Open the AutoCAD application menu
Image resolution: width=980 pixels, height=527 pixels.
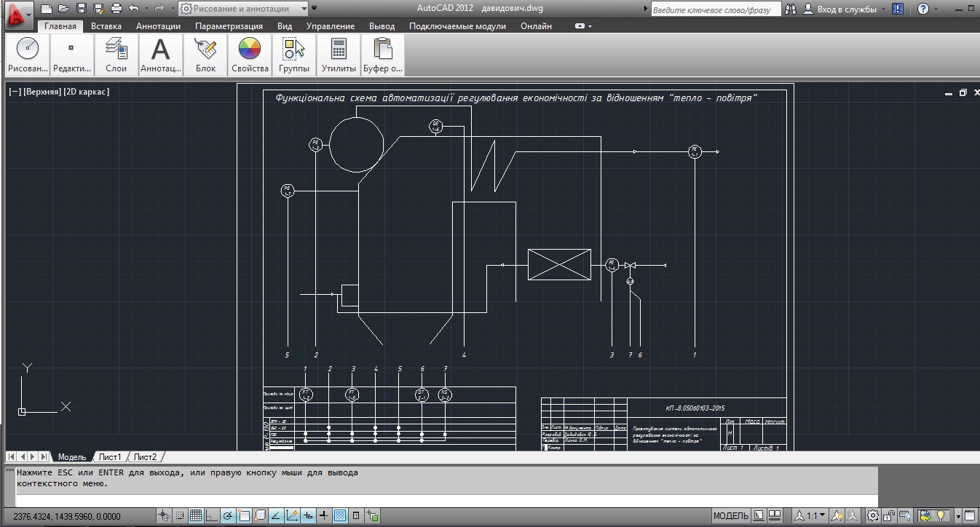tap(17, 15)
